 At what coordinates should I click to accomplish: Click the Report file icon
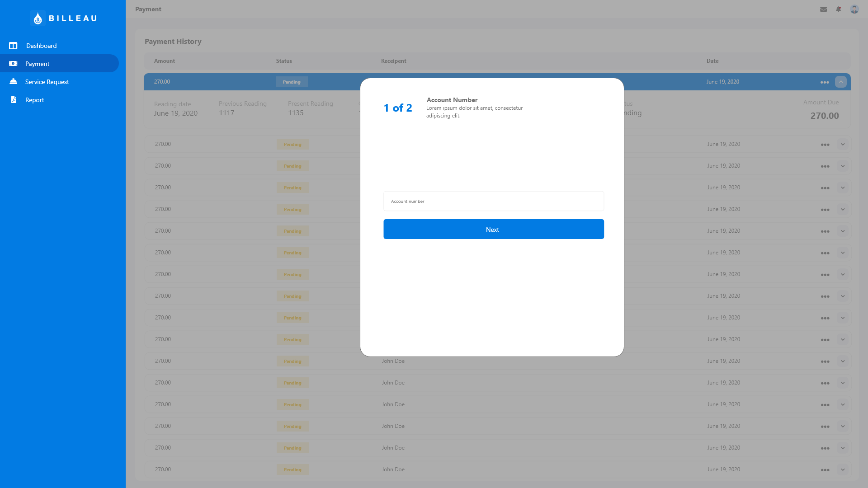pyautogui.click(x=14, y=100)
